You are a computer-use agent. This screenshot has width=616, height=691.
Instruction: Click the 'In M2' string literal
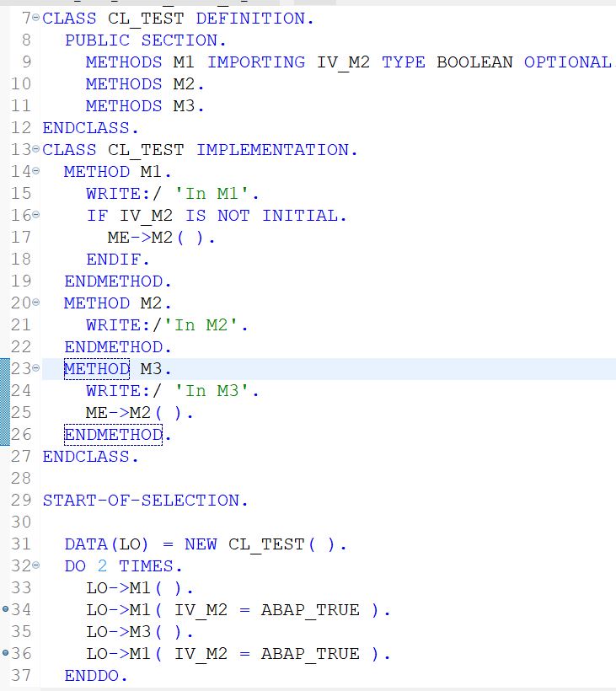click(201, 324)
